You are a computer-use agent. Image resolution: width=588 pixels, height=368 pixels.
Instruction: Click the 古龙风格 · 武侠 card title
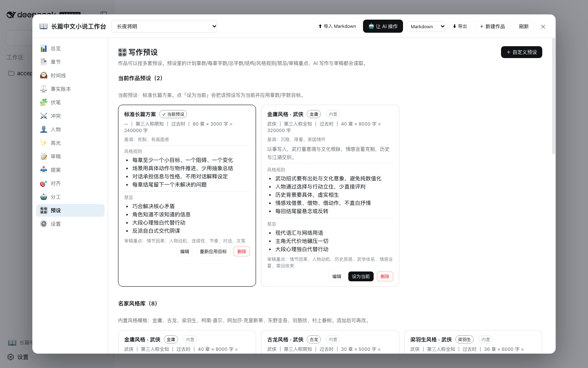(x=285, y=339)
